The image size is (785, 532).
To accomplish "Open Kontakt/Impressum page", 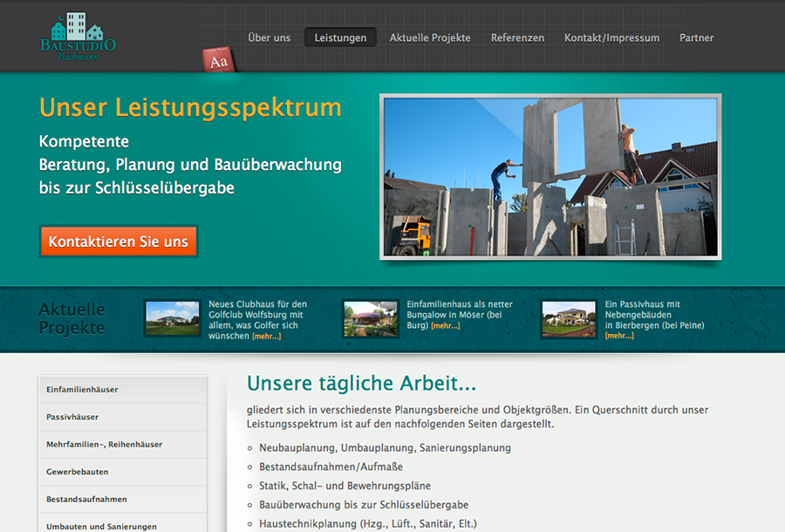I will tap(611, 38).
